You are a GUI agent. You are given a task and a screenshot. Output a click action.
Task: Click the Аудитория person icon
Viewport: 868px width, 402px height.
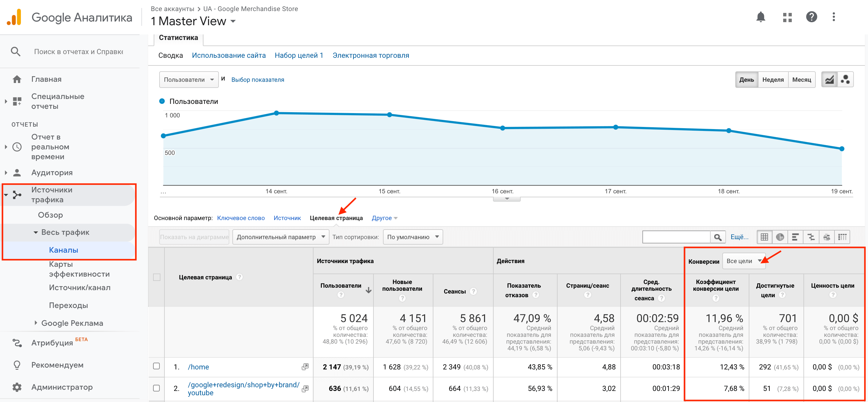[17, 172]
